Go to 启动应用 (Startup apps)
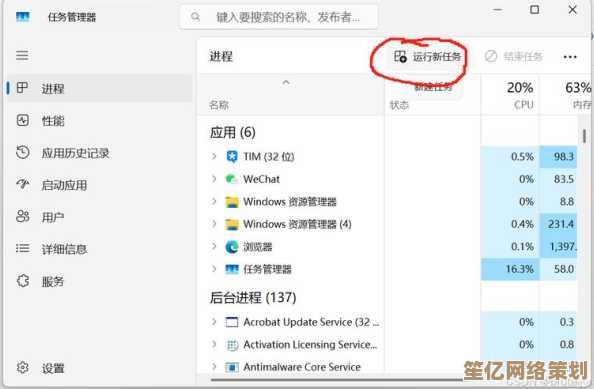Viewport: 594px width, 389px height. pyautogui.click(x=64, y=185)
